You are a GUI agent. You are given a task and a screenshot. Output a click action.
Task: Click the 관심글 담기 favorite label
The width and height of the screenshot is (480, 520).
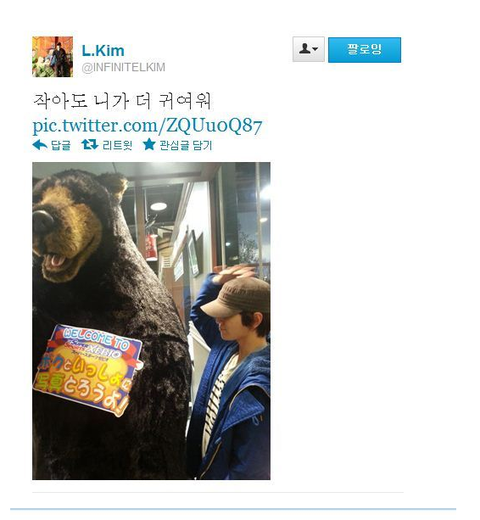point(186,145)
